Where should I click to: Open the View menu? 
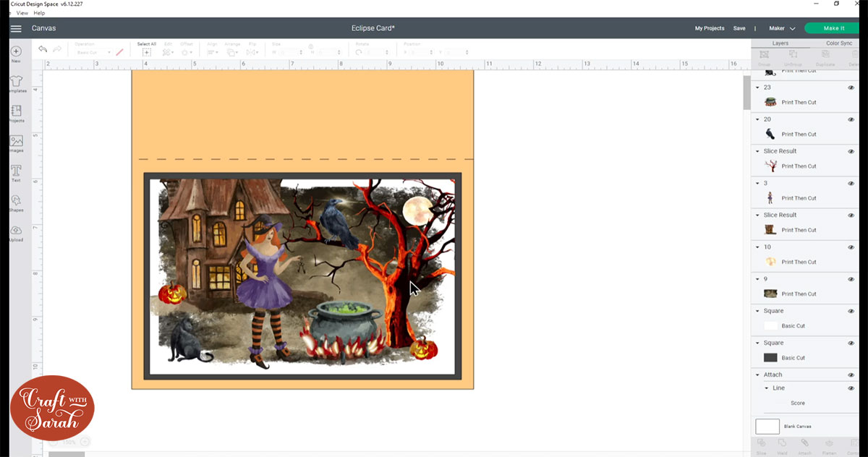coord(22,13)
